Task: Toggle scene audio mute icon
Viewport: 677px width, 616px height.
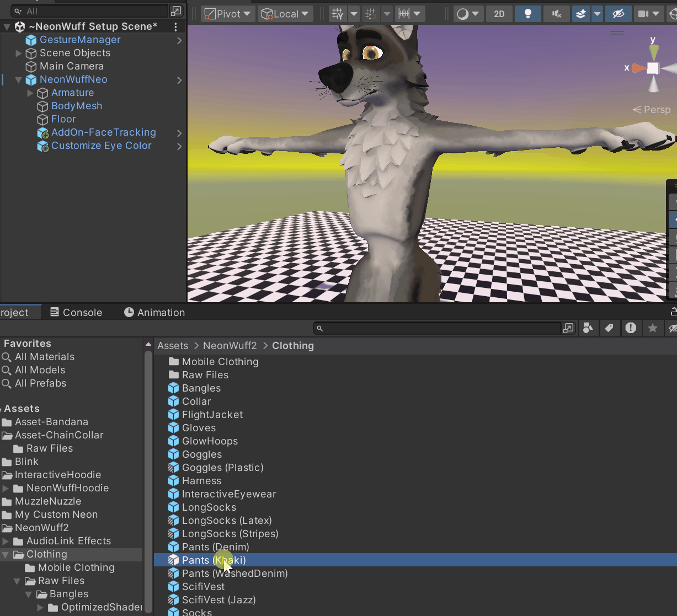Action: click(557, 14)
